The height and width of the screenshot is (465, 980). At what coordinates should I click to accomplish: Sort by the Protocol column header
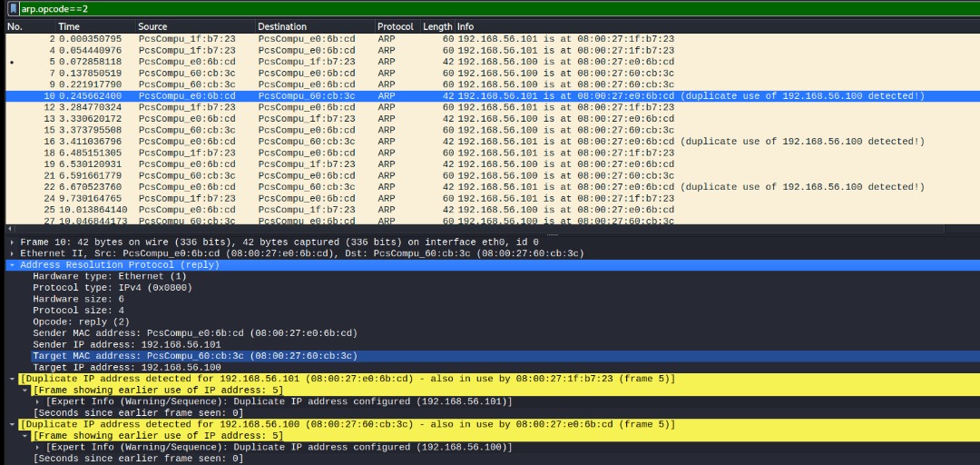point(396,27)
